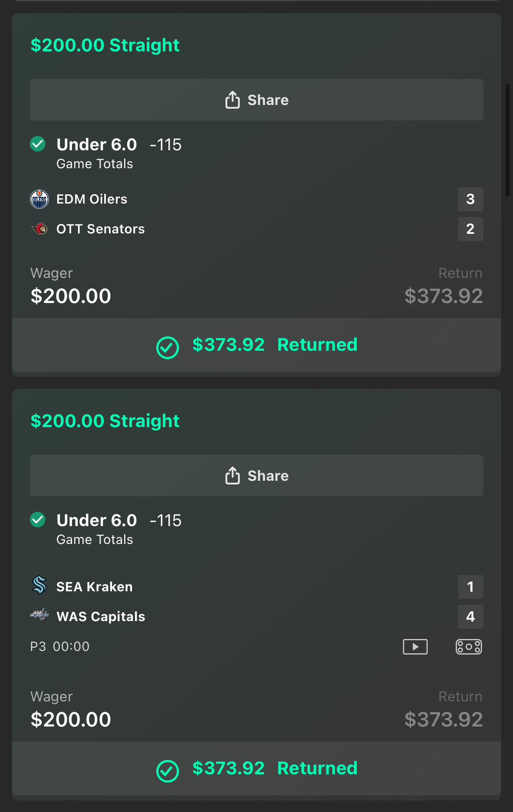
Task: Click the Oilers score box showing 3
Action: [x=470, y=199]
